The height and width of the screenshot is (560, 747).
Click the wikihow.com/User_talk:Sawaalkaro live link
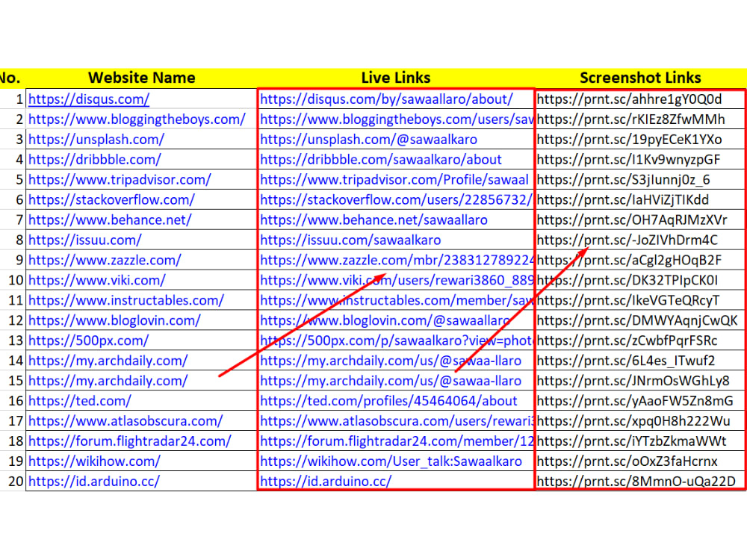click(x=391, y=461)
